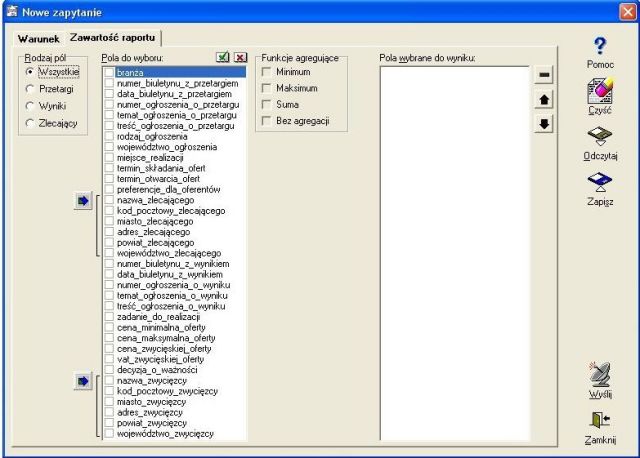Screen dimensions: 640x458
Task: Select the kod_pocztowy_zlecającego row
Action: coord(175,211)
